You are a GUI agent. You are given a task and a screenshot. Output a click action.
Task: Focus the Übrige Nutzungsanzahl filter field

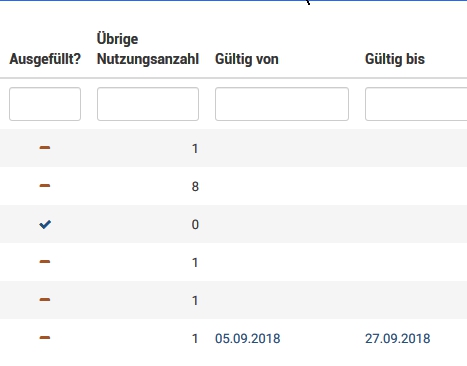point(148,104)
